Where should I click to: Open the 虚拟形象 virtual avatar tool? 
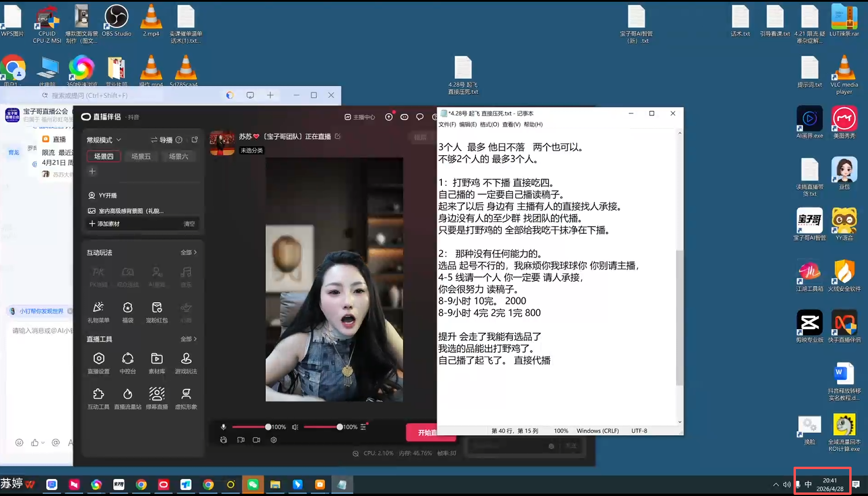click(186, 398)
